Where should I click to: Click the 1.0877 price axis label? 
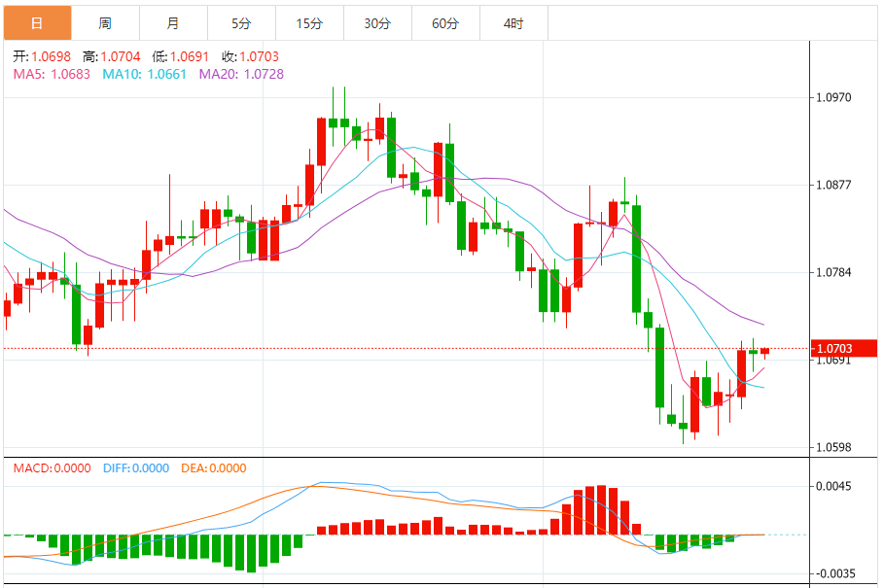[833, 185]
